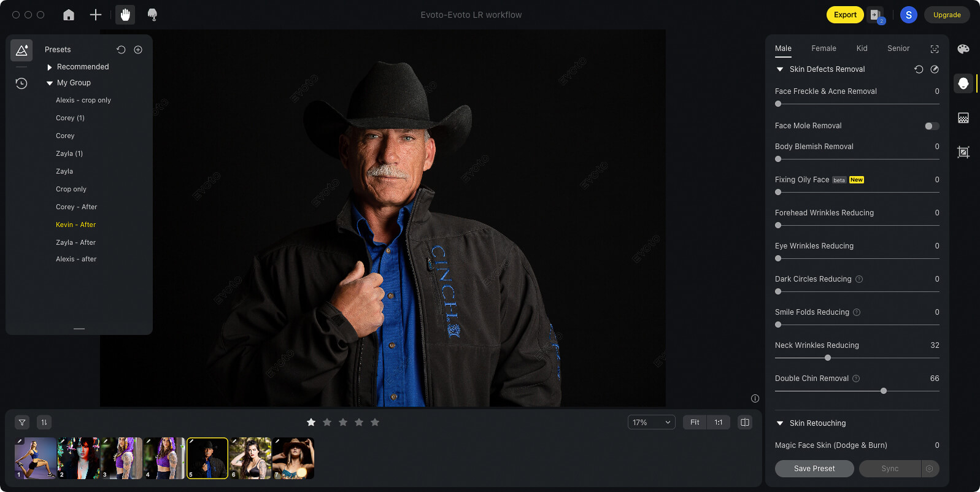Click the add new preset plus icon

coord(138,50)
